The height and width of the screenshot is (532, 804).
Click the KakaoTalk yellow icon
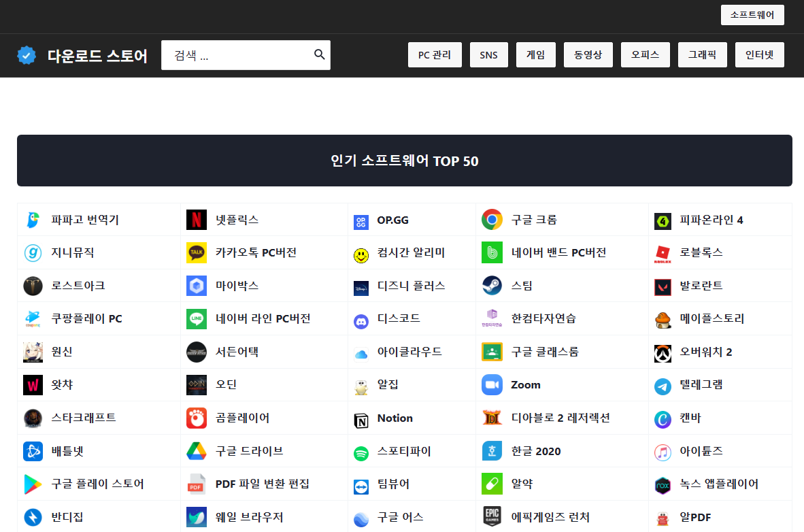[197, 252]
